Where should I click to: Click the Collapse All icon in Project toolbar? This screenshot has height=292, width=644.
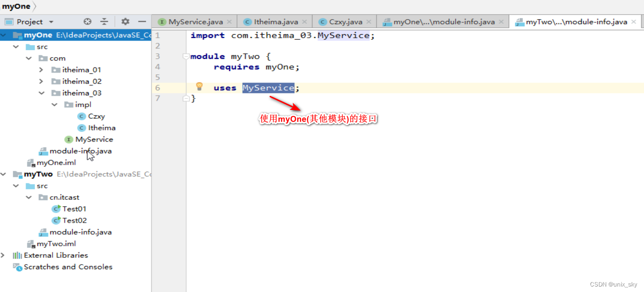[x=104, y=21]
